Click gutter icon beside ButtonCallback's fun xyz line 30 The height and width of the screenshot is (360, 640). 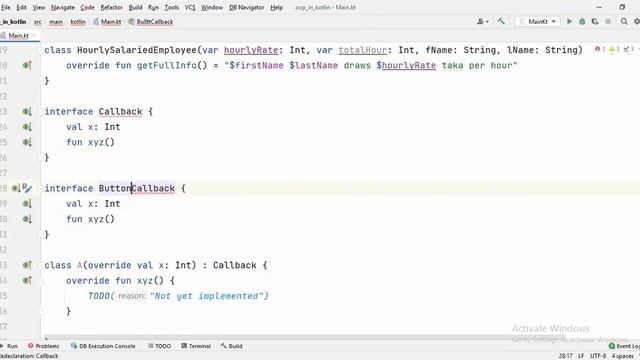pyautogui.click(x=27, y=219)
